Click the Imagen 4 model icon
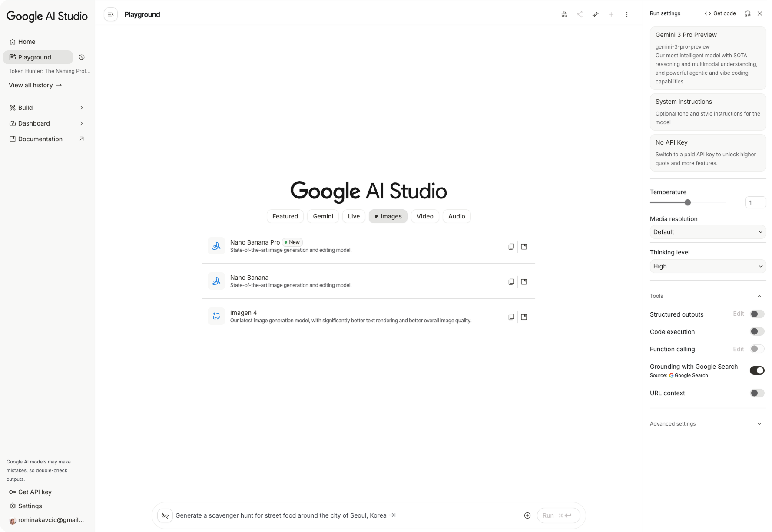 coord(216,316)
